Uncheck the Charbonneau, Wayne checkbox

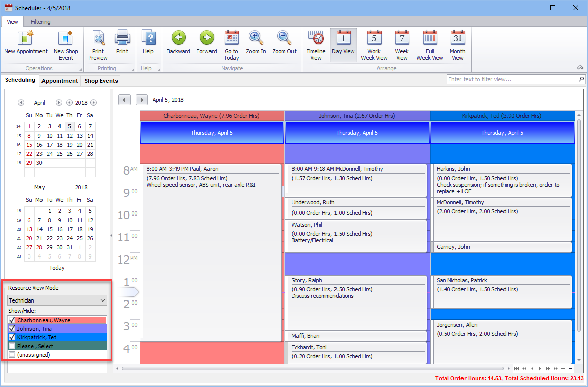12,320
